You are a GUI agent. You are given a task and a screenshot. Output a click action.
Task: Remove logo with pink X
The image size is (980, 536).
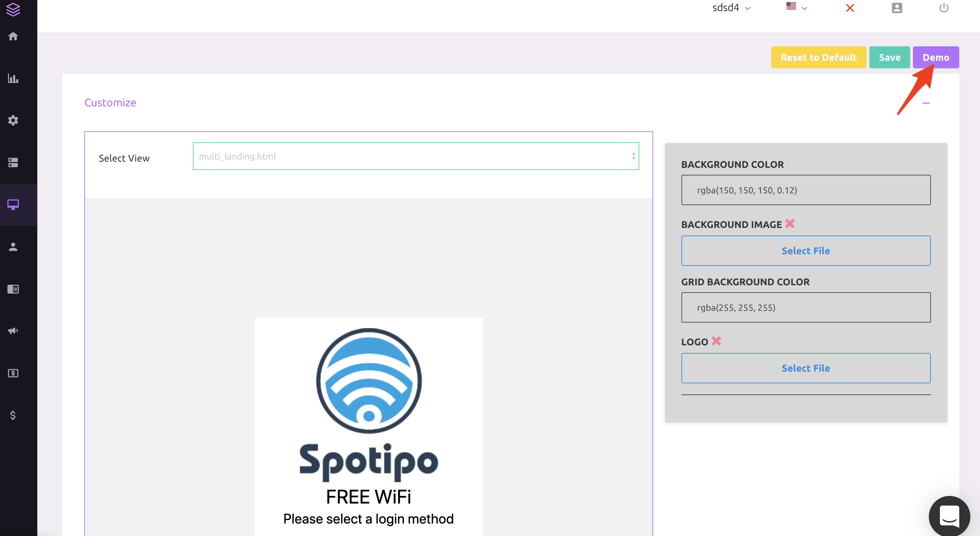coord(716,341)
